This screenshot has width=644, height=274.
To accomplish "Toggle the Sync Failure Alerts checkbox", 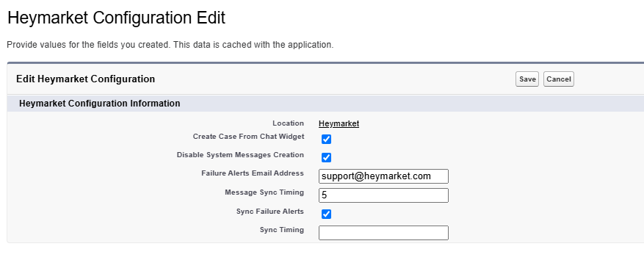I will [x=326, y=214].
